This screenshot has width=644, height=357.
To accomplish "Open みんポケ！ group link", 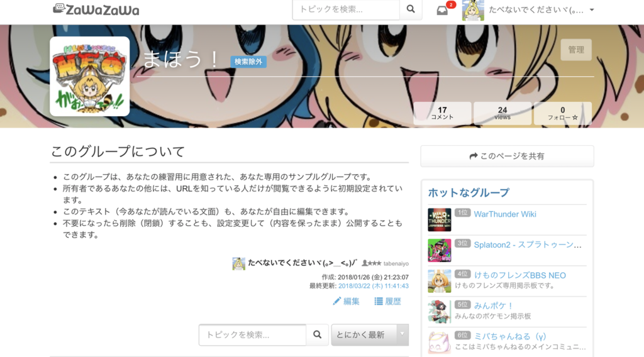I will [x=493, y=305].
